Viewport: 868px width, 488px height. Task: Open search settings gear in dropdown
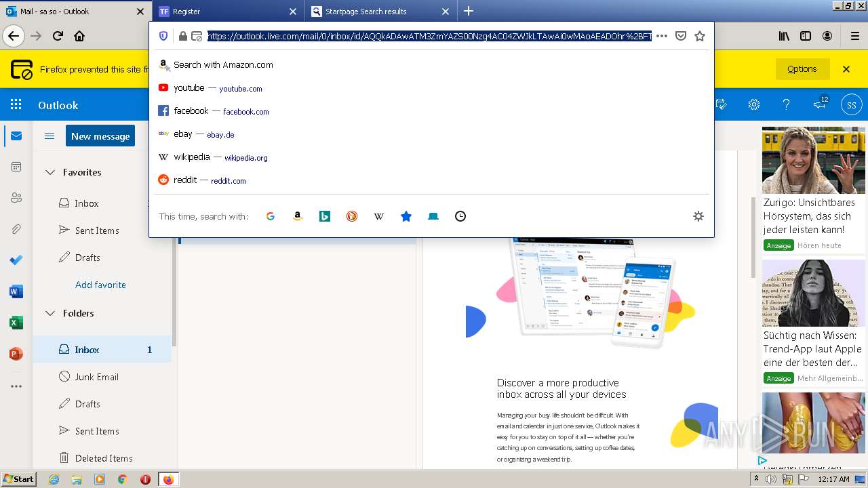[698, 216]
